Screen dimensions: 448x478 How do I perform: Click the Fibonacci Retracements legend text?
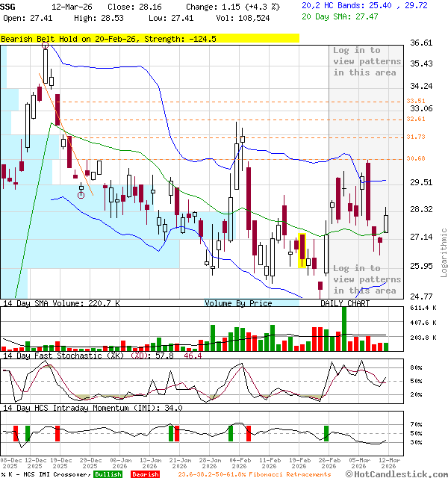pyautogui.click(x=254, y=474)
